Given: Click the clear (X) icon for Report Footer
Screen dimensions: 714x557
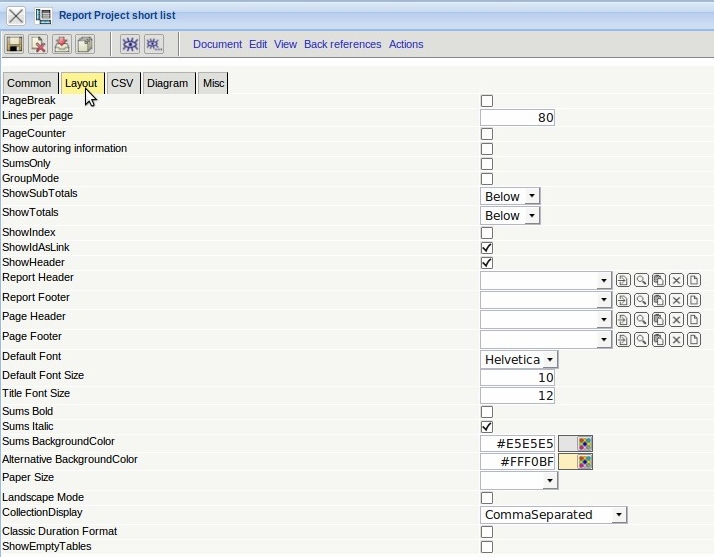Looking at the screenshot, I should [677, 300].
